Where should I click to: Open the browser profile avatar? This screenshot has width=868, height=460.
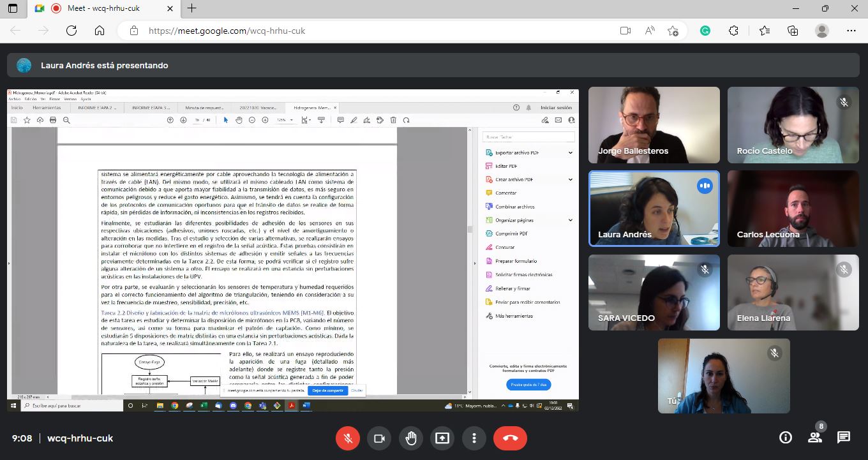822,31
